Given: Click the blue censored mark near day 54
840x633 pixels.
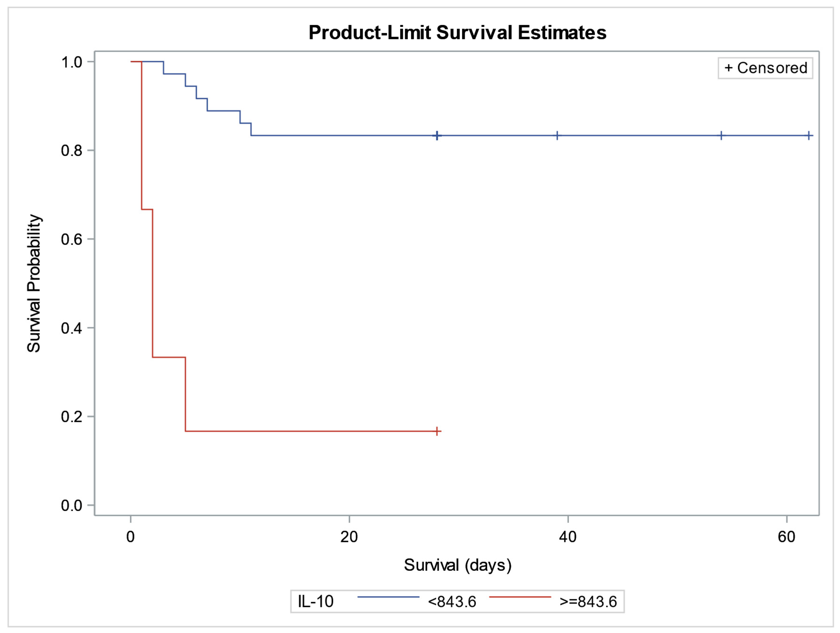Looking at the screenshot, I should [721, 135].
